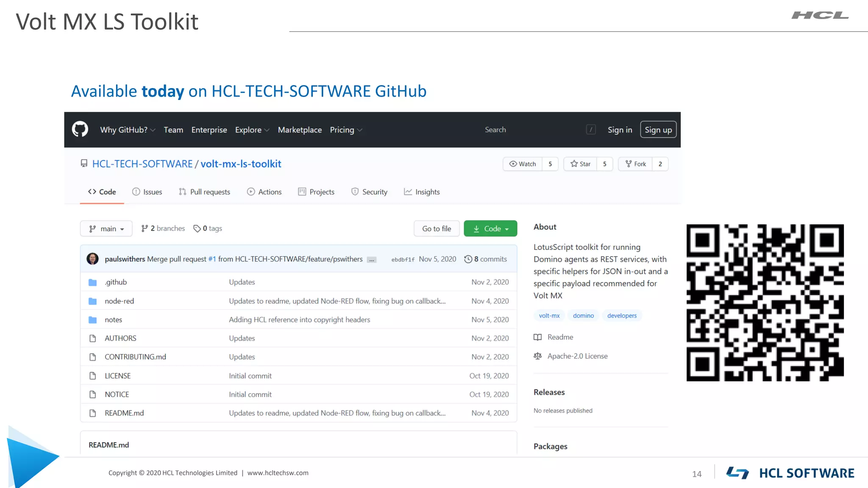Click the Watch count of 5
This screenshot has width=868, height=488.
point(550,164)
